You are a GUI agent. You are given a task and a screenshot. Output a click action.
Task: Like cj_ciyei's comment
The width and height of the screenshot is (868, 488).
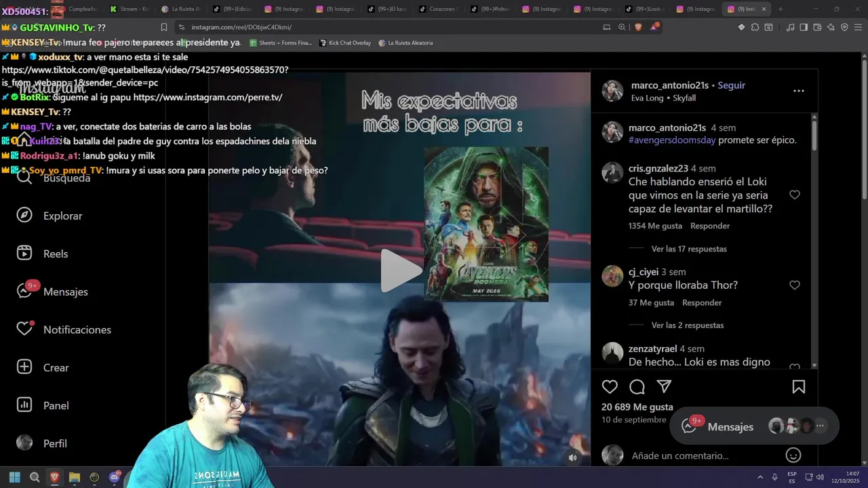pos(794,285)
